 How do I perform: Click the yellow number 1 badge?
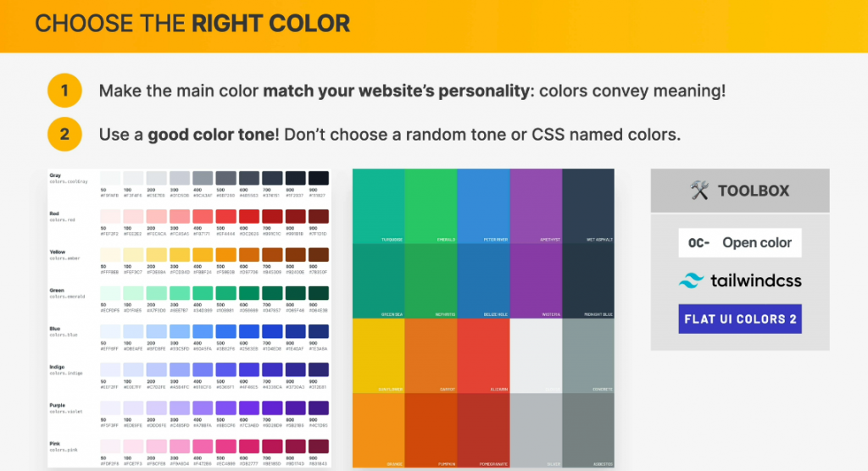pyautogui.click(x=64, y=91)
